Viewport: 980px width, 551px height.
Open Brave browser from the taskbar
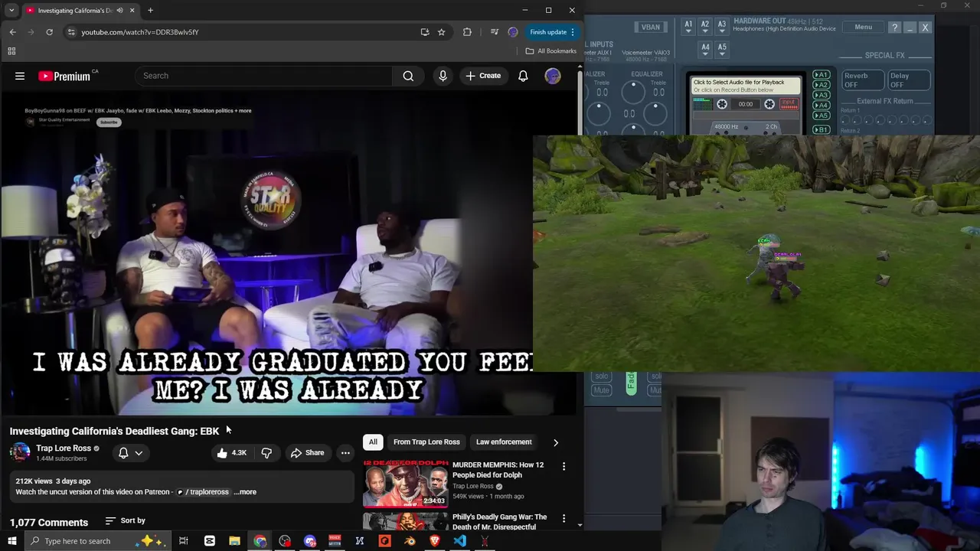[435, 541]
